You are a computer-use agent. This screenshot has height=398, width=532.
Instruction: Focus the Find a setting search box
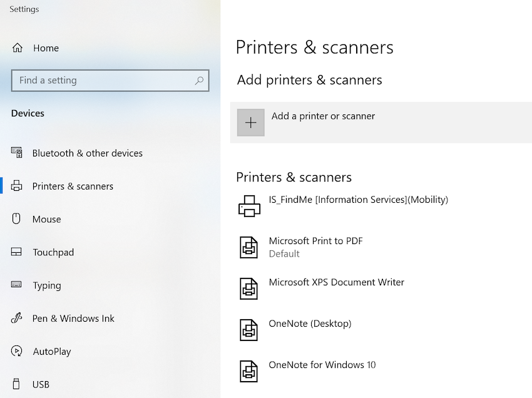coord(110,81)
